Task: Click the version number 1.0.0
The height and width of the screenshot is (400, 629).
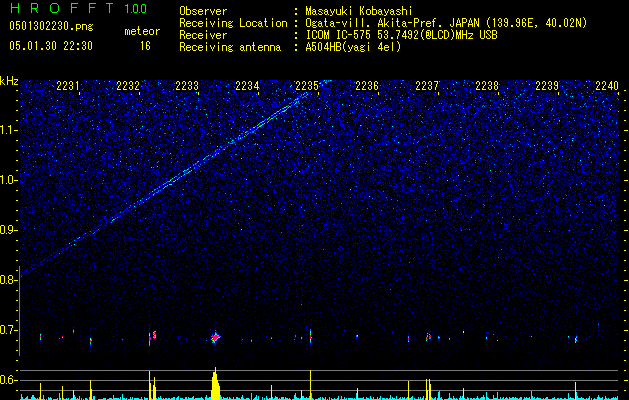Action: [136, 9]
